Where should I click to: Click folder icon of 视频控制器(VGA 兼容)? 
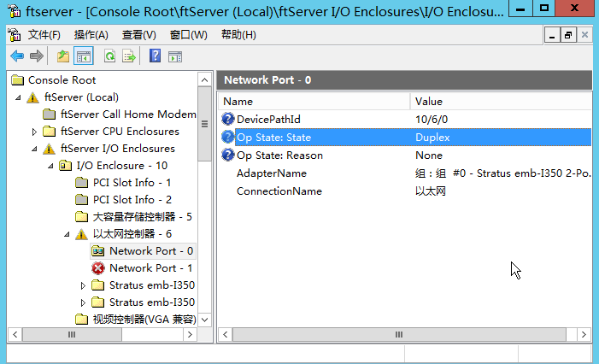(x=81, y=320)
